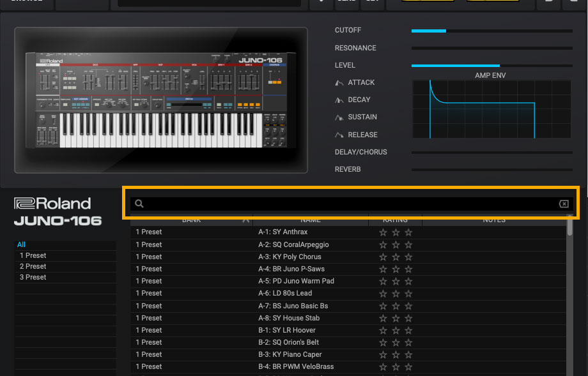Give A-5: PD Juno Warm Pad two stars

tap(396, 282)
